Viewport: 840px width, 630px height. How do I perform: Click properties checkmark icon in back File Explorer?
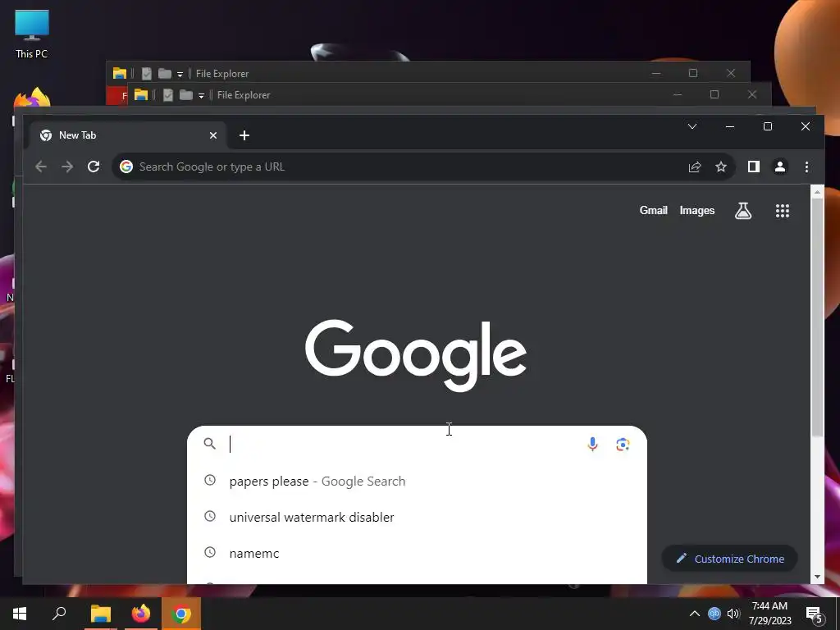[x=146, y=73]
